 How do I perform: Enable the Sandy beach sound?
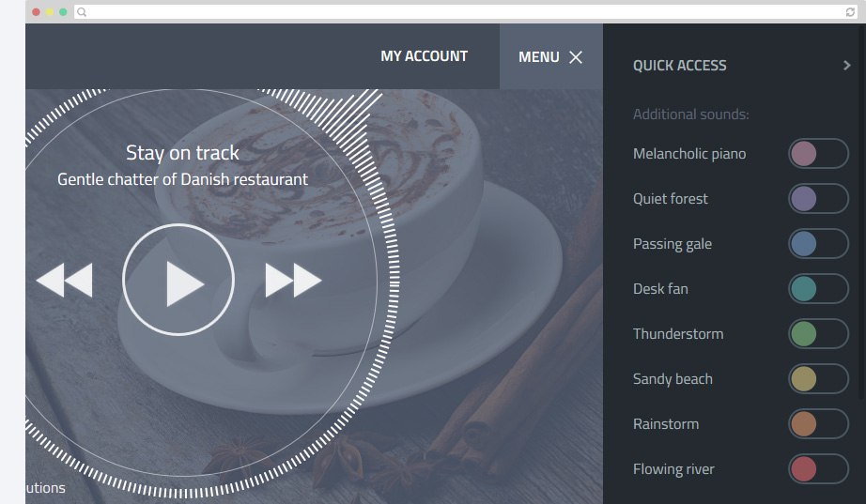point(818,378)
